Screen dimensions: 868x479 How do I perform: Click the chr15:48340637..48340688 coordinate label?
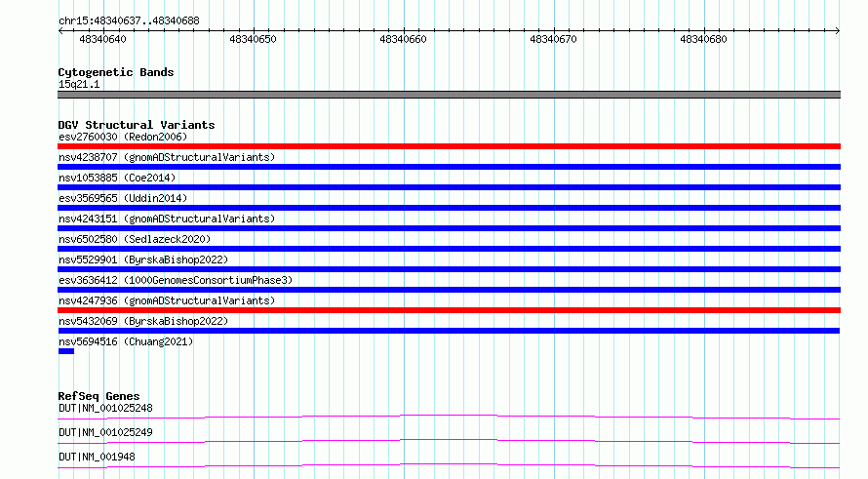pyautogui.click(x=129, y=21)
